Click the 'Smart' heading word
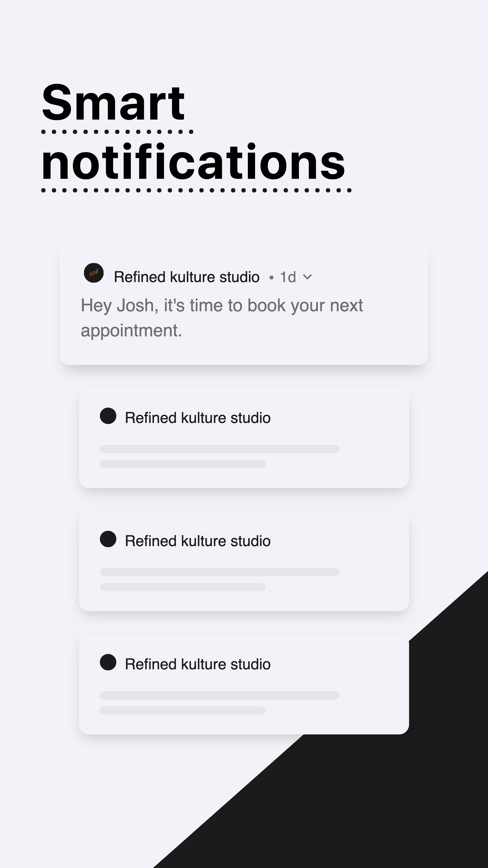Image resolution: width=488 pixels, height=868 pixels. [x=113, y=103]
